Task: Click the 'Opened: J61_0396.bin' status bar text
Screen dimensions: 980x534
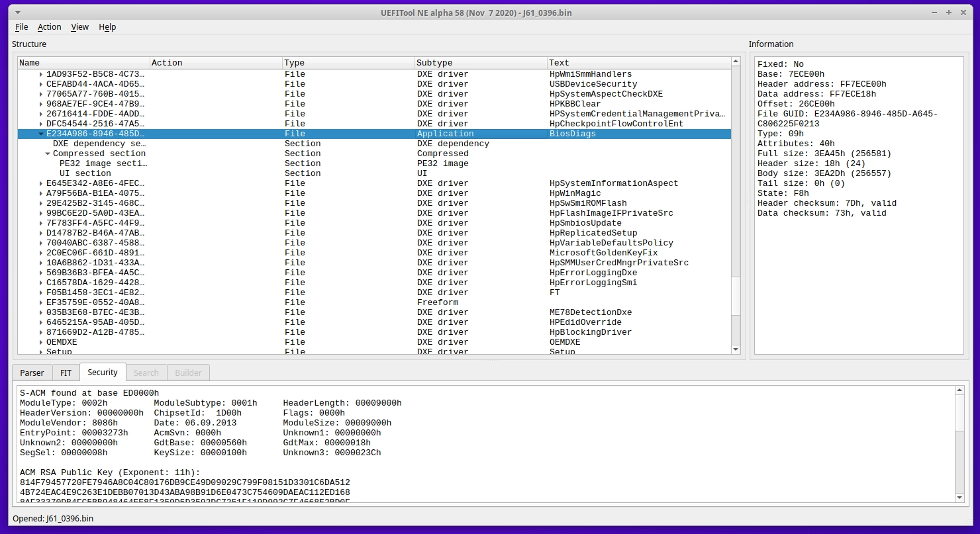Action: click(53, 518)
